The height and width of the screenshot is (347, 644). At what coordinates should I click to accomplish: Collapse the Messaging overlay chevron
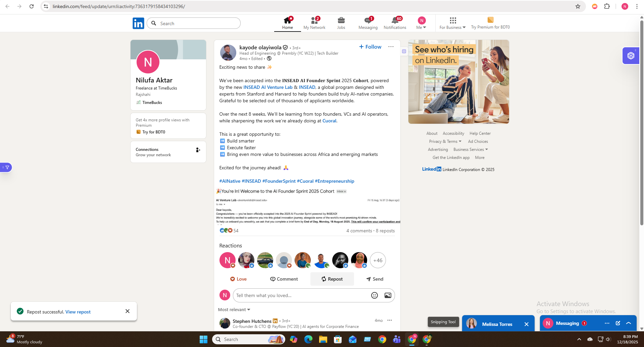point(629,323)
